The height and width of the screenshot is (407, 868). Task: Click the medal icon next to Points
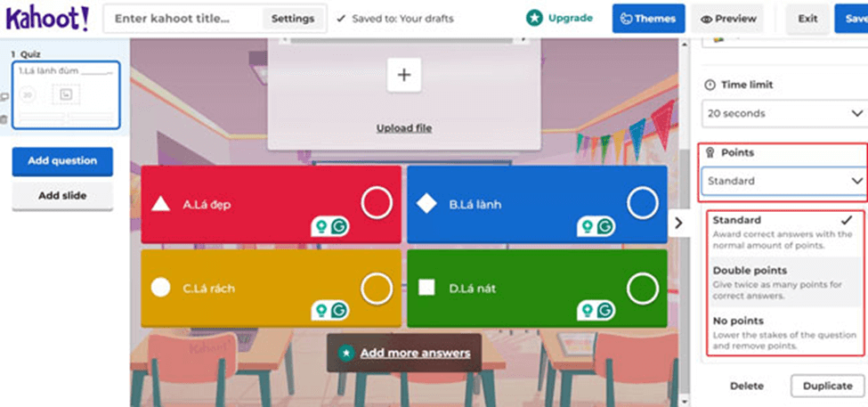pos(710,152)
